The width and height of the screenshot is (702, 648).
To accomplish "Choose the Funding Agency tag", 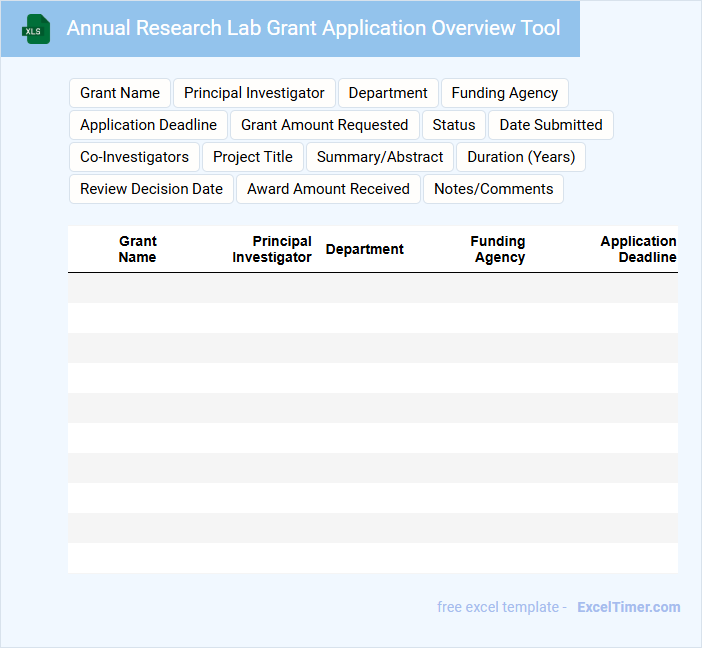I will [x=504, y=93].
